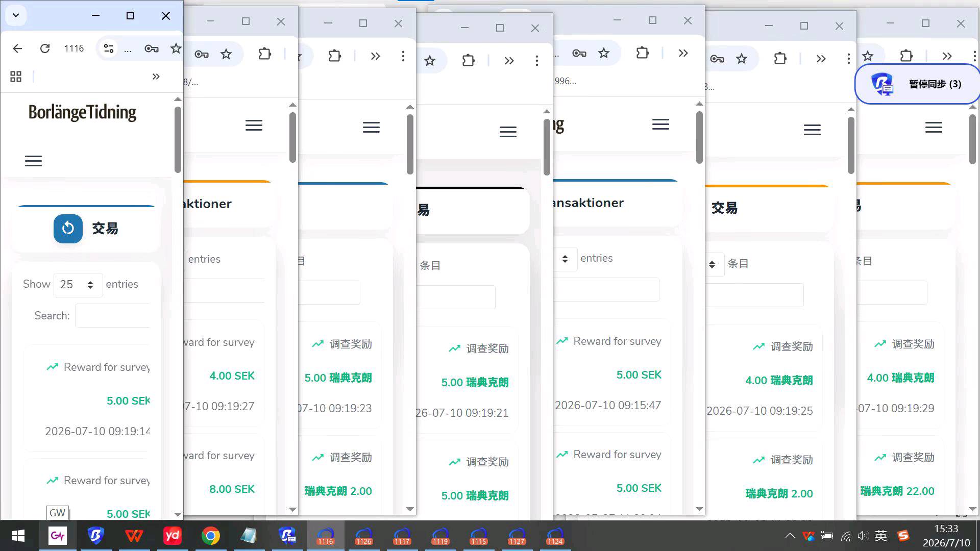Open the red W WPS icon in the taskbar
This screenshot has height=551, width=980.
(x=134, y=536)
